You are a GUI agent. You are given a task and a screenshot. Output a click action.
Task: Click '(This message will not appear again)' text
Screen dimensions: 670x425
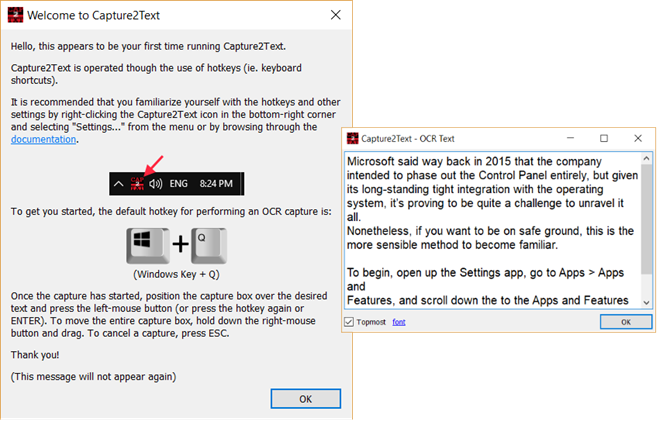[x=94, y=377]
